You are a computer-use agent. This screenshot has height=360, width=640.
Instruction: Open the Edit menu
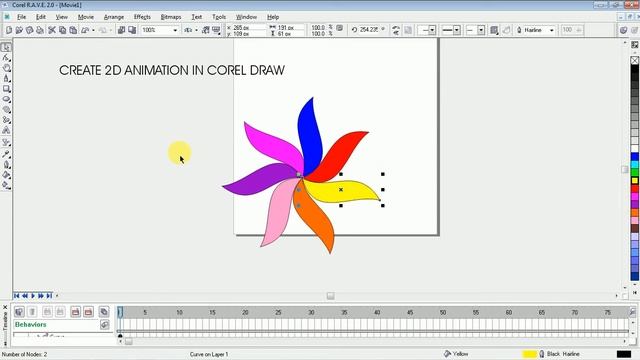tap(41, 17)
